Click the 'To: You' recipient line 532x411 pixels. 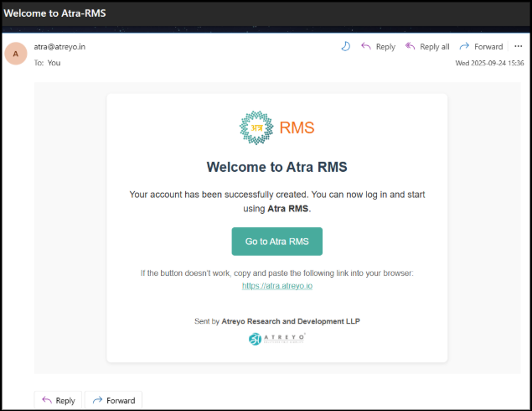47,63
